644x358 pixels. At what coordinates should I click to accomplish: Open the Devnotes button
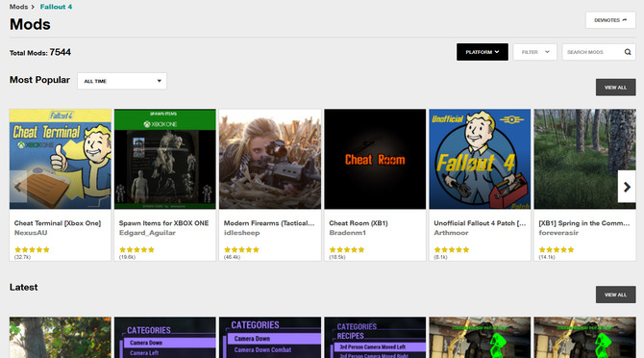coord(610,20)
